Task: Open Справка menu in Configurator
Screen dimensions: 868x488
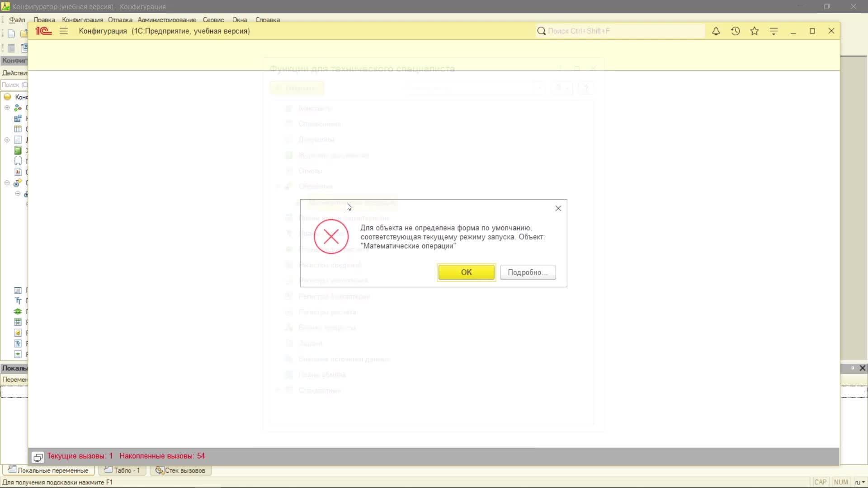Action: pos(268,20)
